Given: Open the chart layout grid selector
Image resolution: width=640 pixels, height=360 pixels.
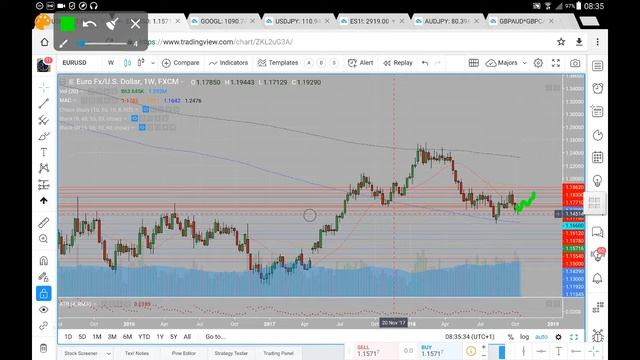Looking at the screenshot, I should [x=473, y=63].
